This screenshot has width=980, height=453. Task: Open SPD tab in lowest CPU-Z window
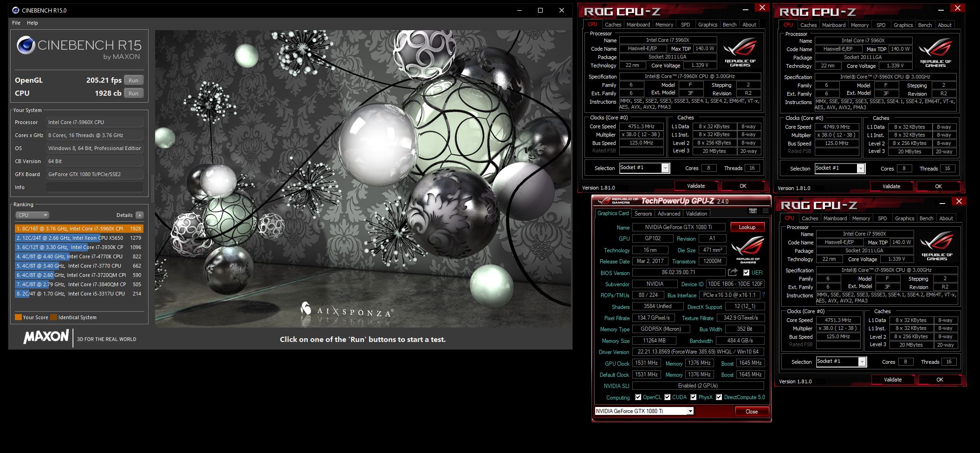[x=882, y=218]
